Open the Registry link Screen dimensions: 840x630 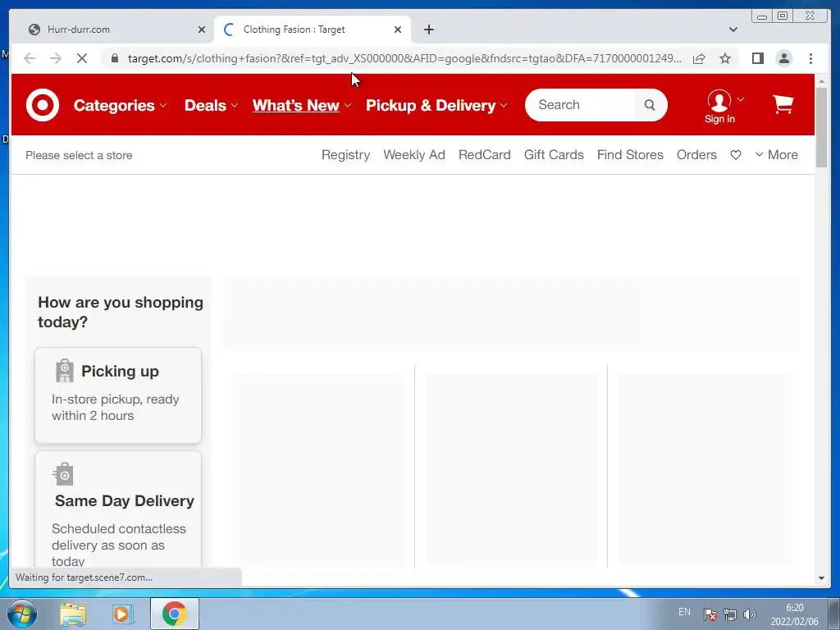point(345,155)
